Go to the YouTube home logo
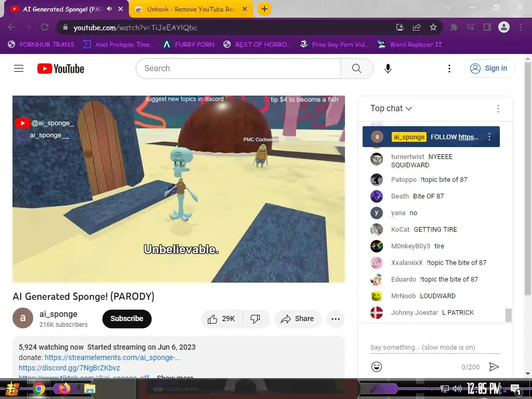Viewport: 532px width, 399px height. pos(61,69)
